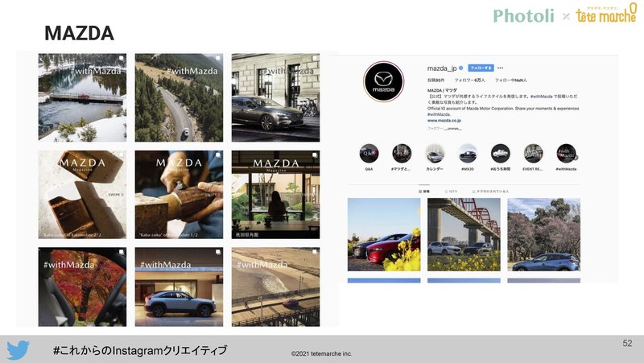View the following count (フォロー中)
This screenshot has width=644, height=363.
tap(510, 80)
